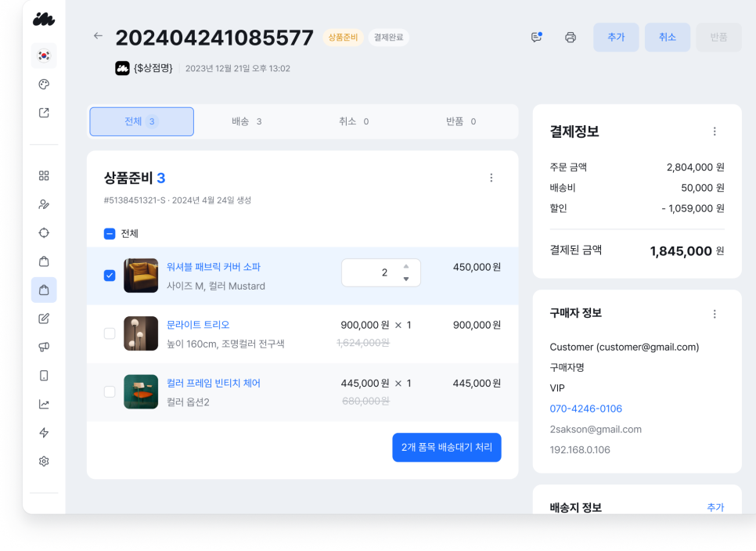Click the email 2sakson@gmail.com
Image resolution: width=756 pixels, height=551 pixels.
coord(596,429)
